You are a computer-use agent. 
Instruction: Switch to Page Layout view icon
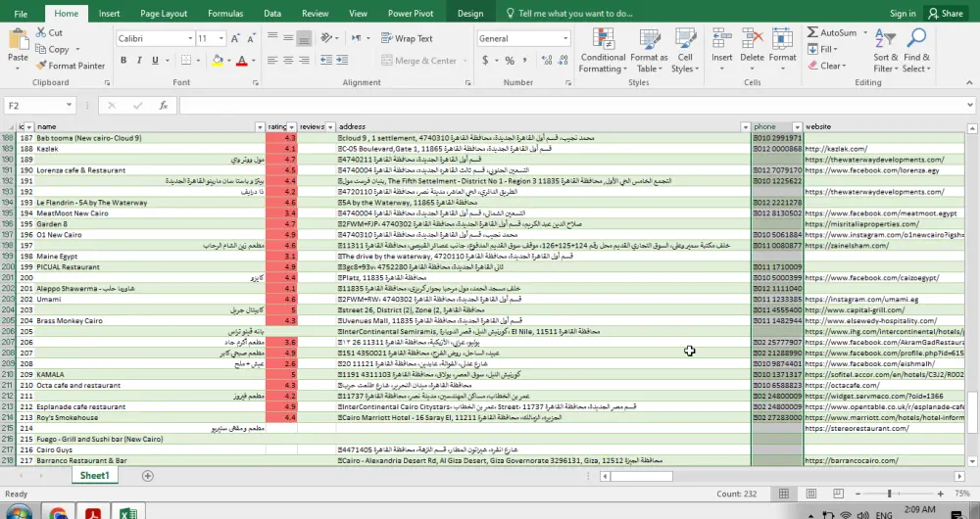tap(811, 494)
